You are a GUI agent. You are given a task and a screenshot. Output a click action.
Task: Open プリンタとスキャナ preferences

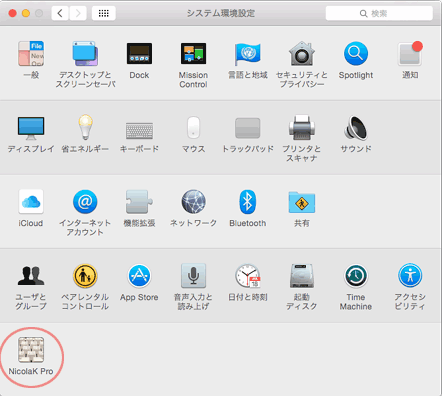click(302, 127)
